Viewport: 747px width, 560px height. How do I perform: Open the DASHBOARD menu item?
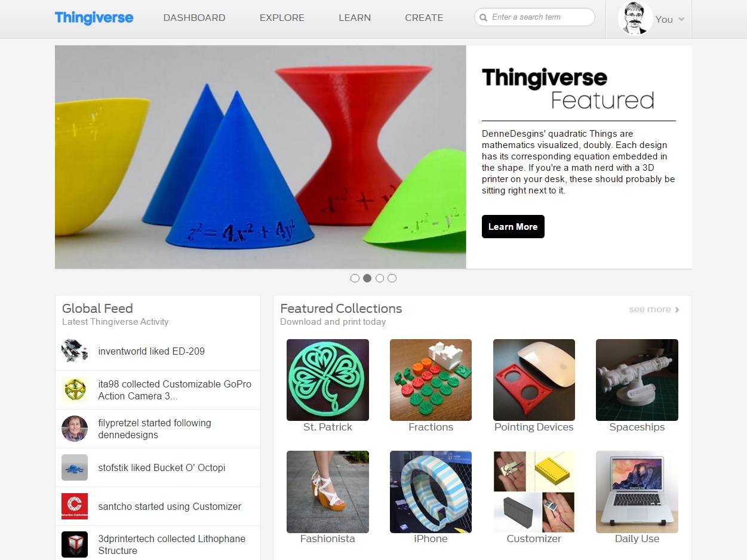click(194, 18)
